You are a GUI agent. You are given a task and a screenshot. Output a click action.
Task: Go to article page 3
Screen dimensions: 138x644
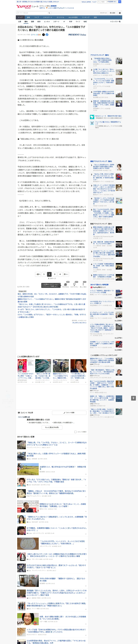(55, 274)
